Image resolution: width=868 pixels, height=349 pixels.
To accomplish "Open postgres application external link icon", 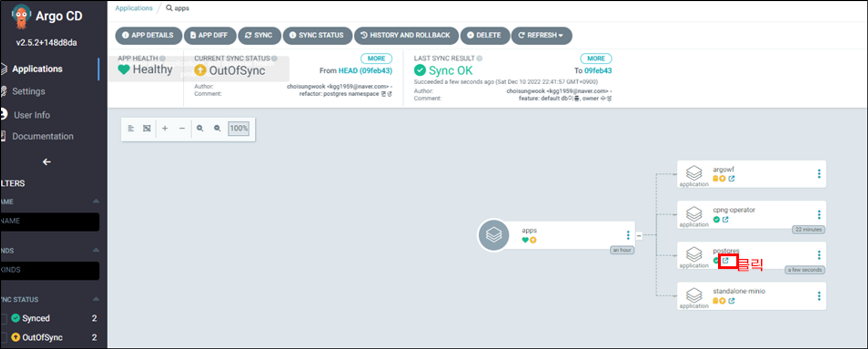I will pos(725,261).
